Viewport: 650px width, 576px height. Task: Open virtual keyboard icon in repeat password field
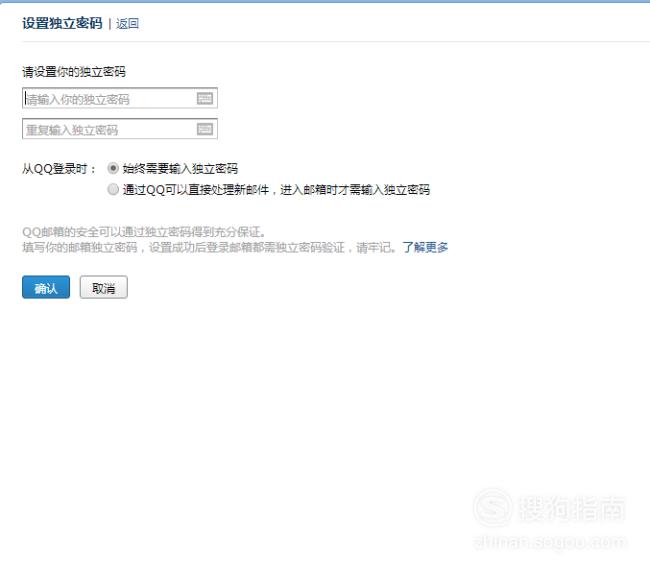(205, 129)
